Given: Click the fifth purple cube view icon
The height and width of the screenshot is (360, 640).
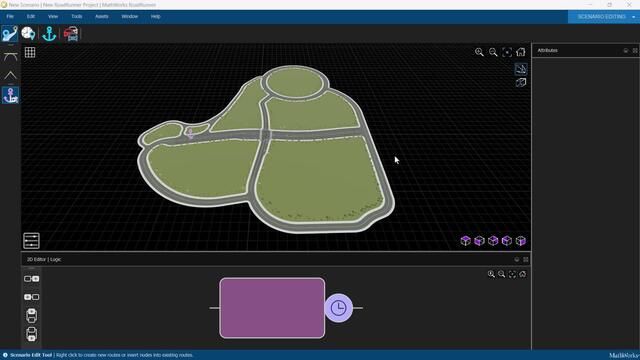Looking at the screenshot, I should coord(521,241).
